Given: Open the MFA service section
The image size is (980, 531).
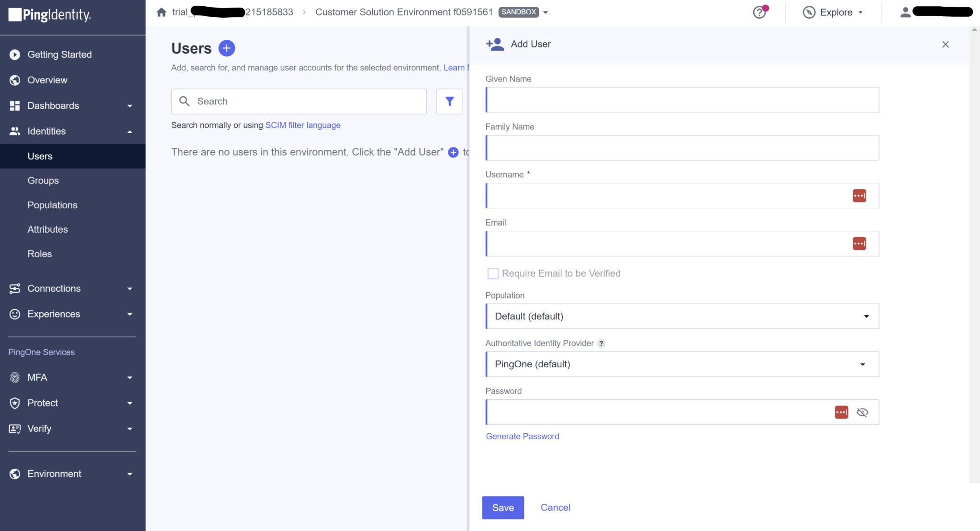Looking at the screenshot, I should point(15,377).
